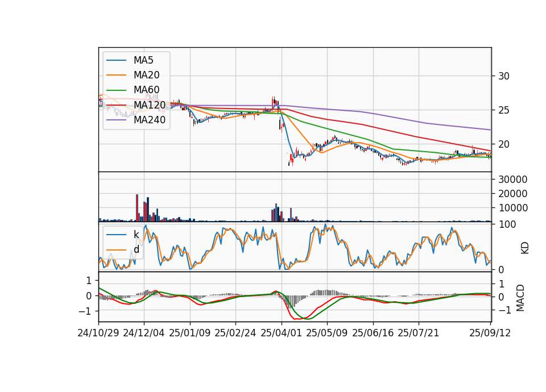Click the MA120 legend label
The image size is (546, 392).
(x=150, y=105)
